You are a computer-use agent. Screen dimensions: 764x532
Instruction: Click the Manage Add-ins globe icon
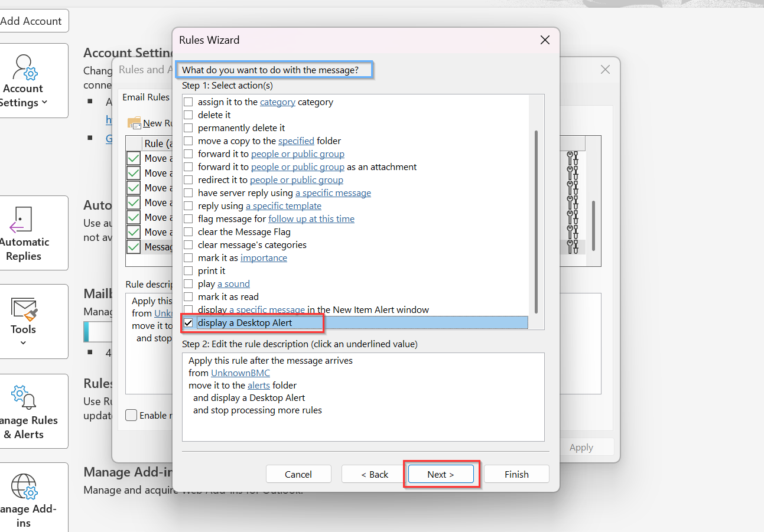pyautogui.click(x=24, y=487)
